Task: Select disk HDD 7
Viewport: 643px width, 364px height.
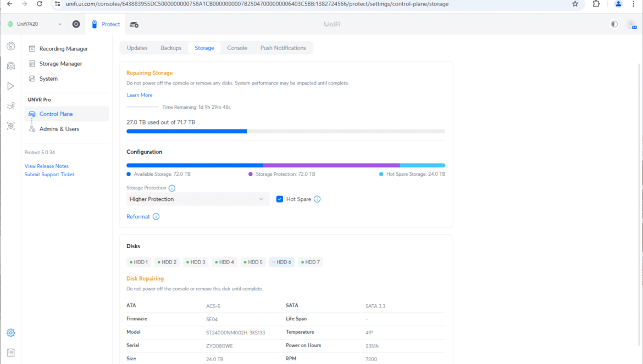Action: pos(311,262)
